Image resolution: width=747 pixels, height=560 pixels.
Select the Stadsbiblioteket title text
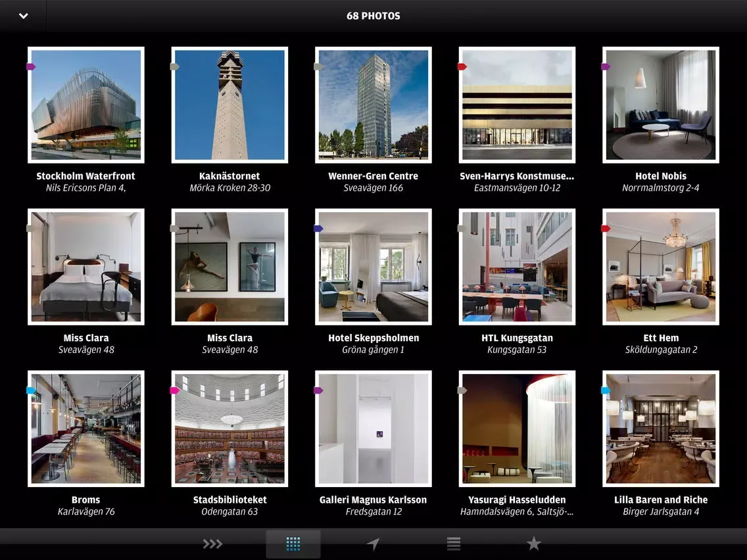229,500
